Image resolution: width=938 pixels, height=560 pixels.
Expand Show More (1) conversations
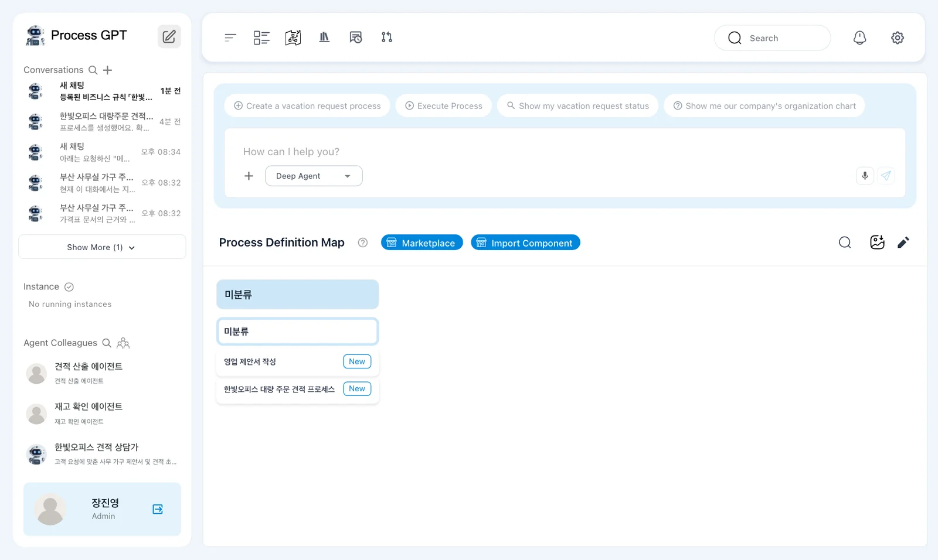pos(102,247)
